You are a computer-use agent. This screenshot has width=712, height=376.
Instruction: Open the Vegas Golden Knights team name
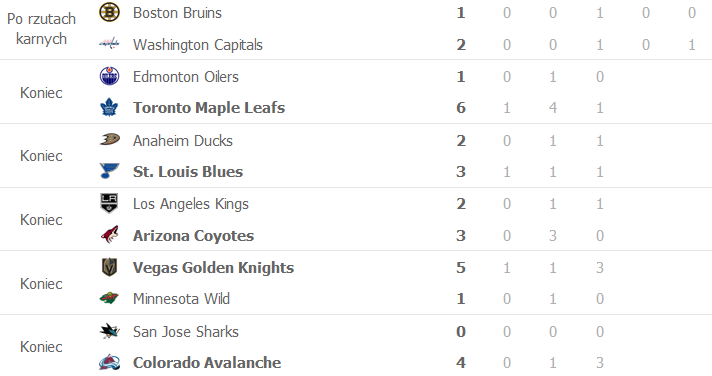[x=213, y=267]
